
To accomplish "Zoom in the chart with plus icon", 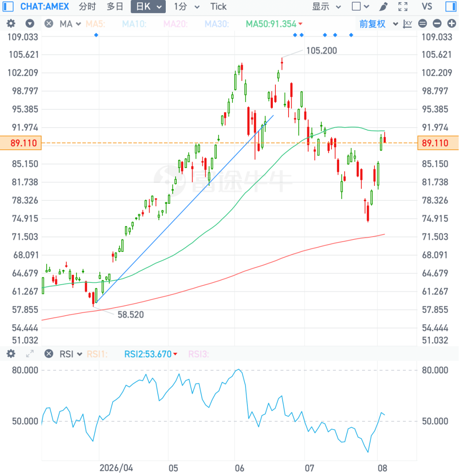I will click(451, 23).
